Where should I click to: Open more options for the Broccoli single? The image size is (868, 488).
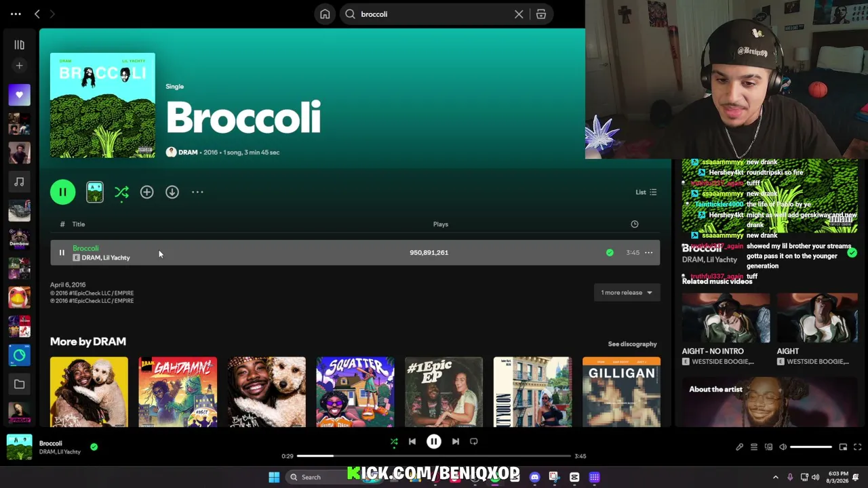[197, 192]
